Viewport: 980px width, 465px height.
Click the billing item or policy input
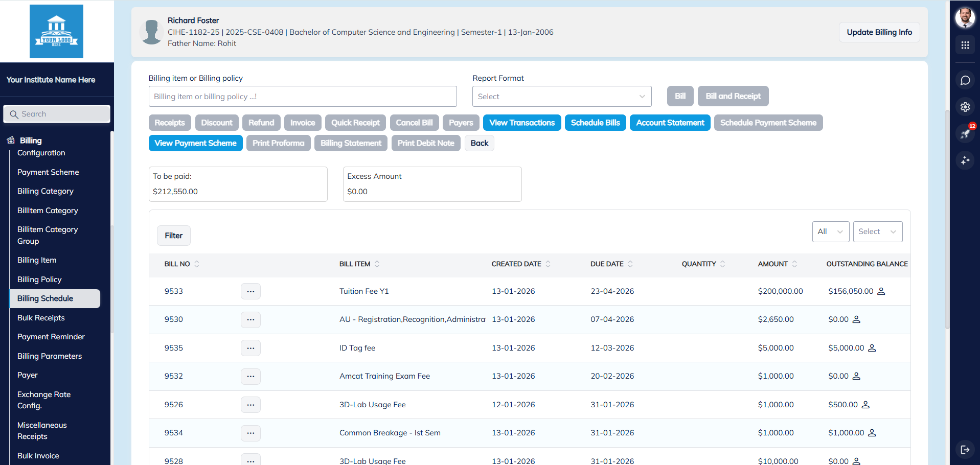[302, 97]
